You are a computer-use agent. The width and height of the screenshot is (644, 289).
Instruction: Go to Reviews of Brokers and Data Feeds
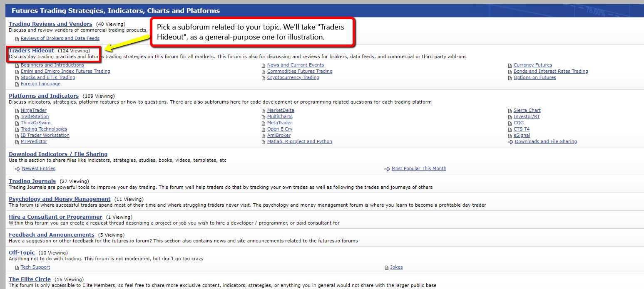coord(60,38)
